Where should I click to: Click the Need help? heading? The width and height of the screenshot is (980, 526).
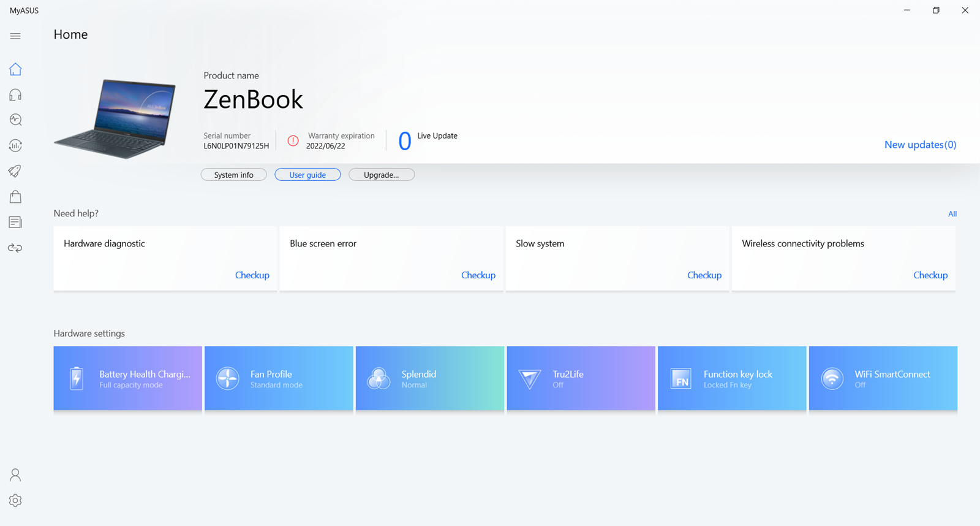coord(76,213)
